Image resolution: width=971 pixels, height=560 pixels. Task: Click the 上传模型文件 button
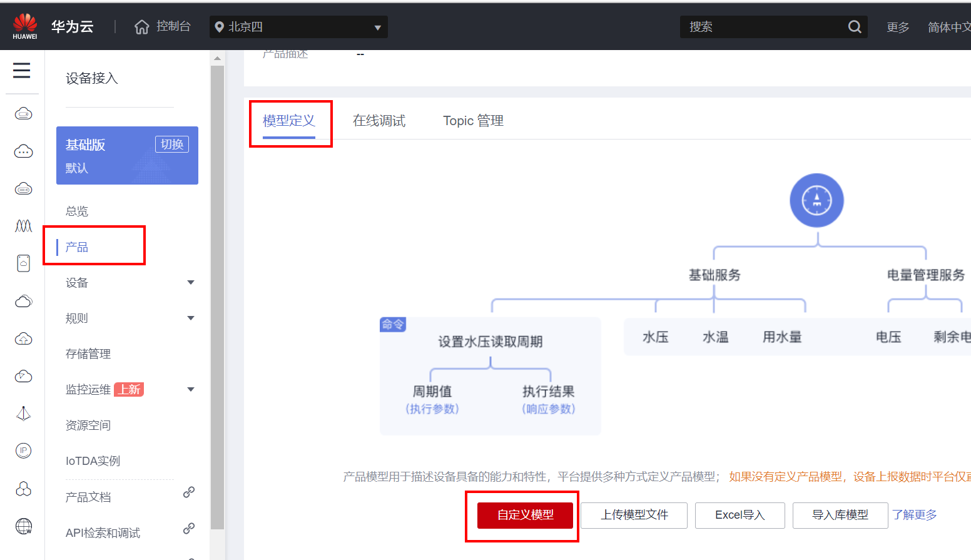634,515
